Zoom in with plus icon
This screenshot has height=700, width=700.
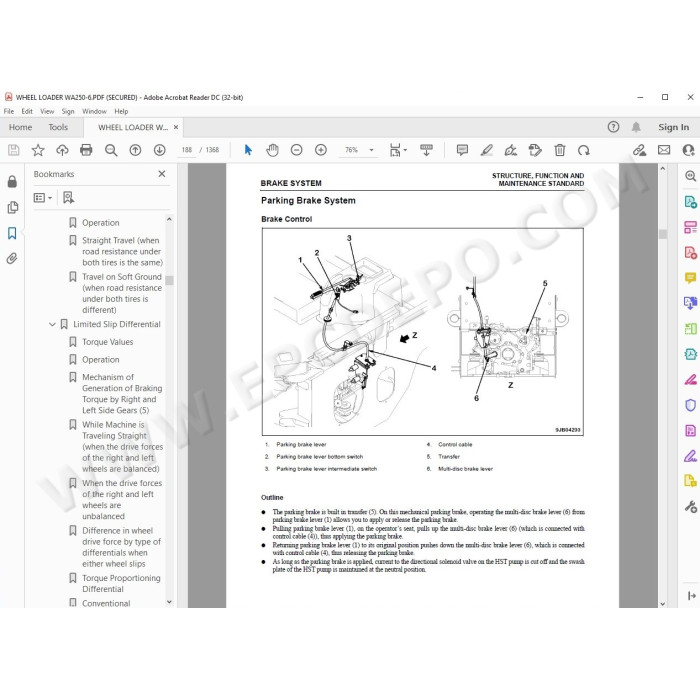click(321, 150)
